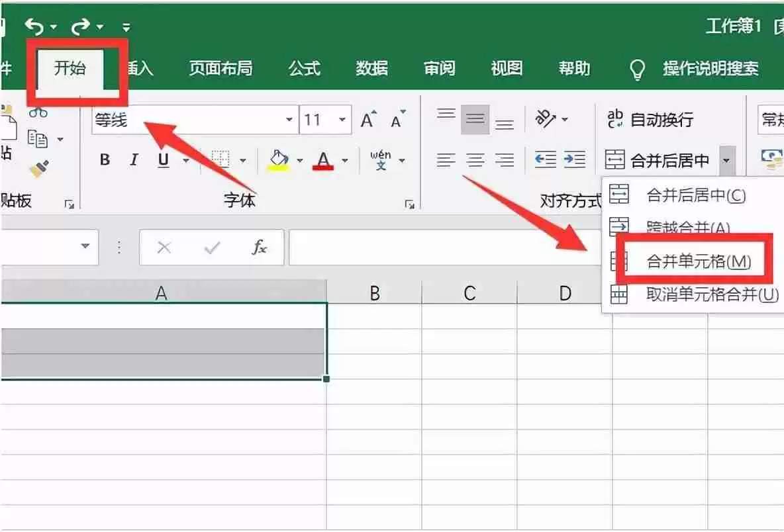This screenshot has width=784, height=532.
Task: Click the wén phonetic guide icon
Action: tap(381, 160)
